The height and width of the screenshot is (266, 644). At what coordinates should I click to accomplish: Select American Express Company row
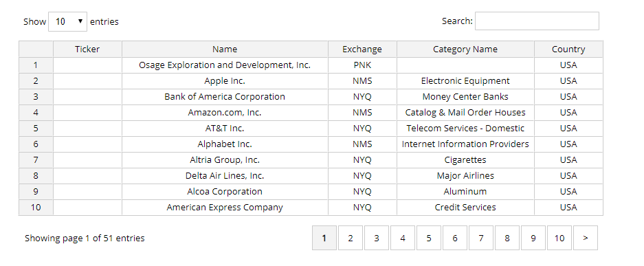coord(311,208)
